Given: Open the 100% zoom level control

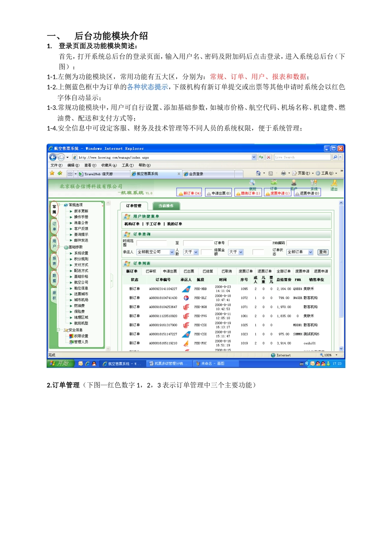Looking at the screenshot, I should click(x=328, y=355).
